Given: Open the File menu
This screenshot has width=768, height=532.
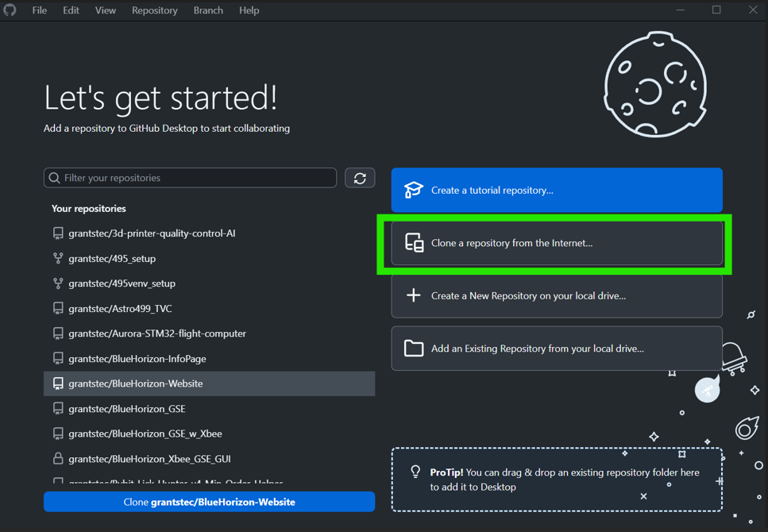Looking at the screenshot, I should (x=39, y=10).
